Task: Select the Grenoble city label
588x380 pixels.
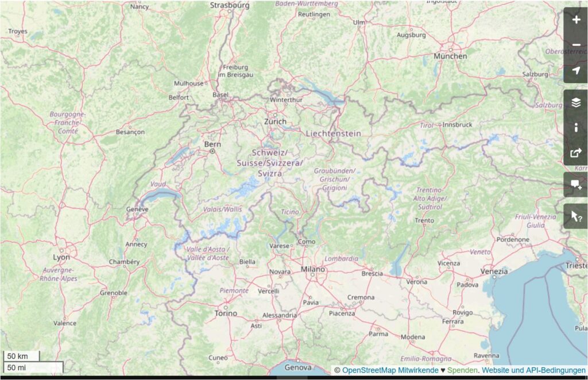Action: click(x=113, y=293)
